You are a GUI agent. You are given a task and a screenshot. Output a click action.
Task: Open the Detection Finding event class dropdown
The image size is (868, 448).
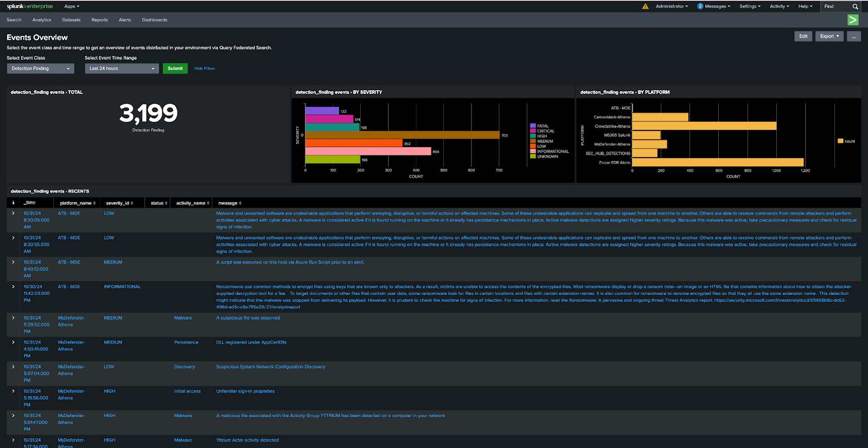point(41,68)
